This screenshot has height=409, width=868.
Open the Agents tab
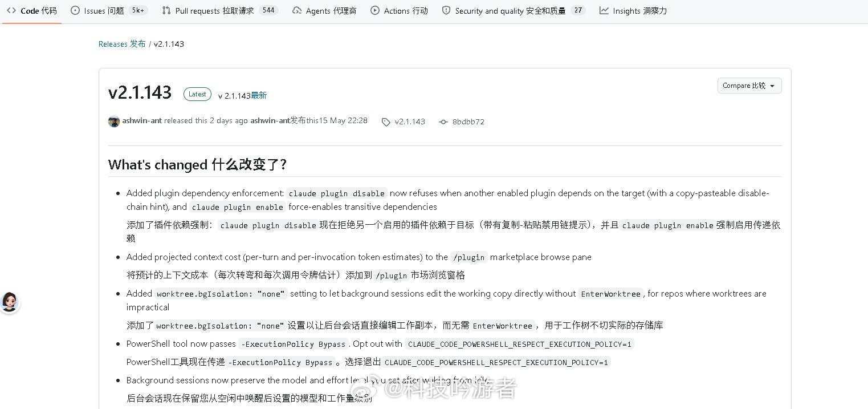tap(324, 11)
